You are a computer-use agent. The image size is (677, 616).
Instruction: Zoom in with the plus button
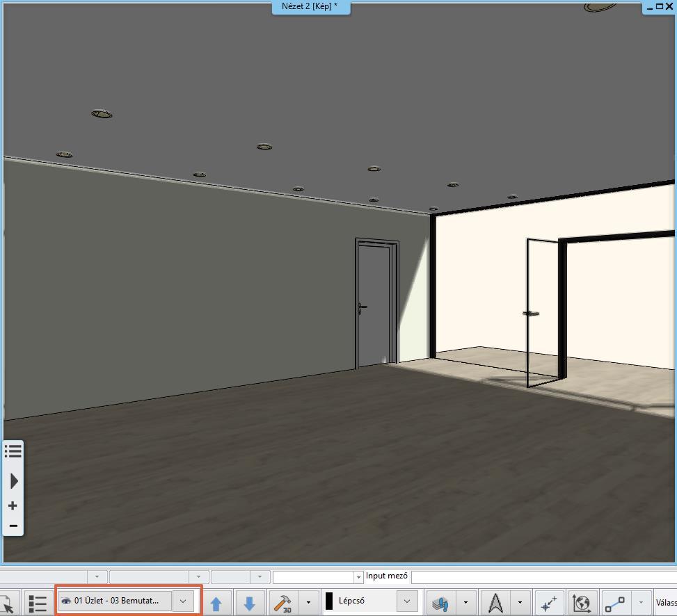click(13, 505)
